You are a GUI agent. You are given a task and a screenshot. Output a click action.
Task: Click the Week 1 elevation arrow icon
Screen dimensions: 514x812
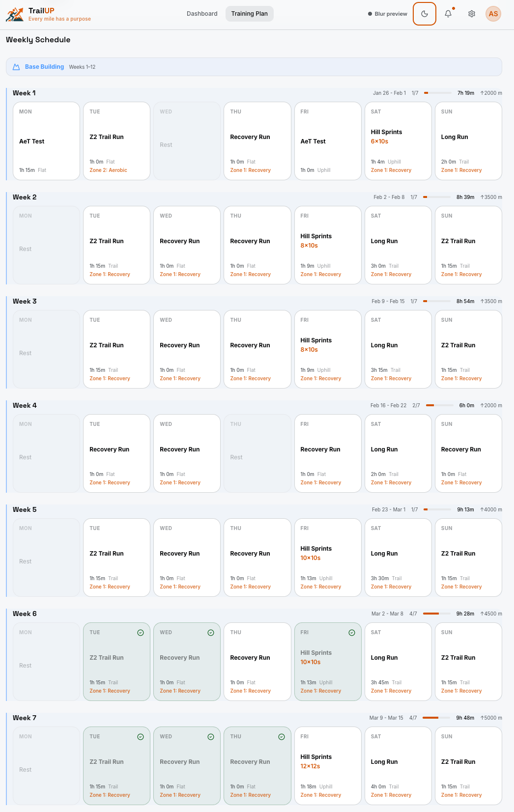click(x=482, y=93)
